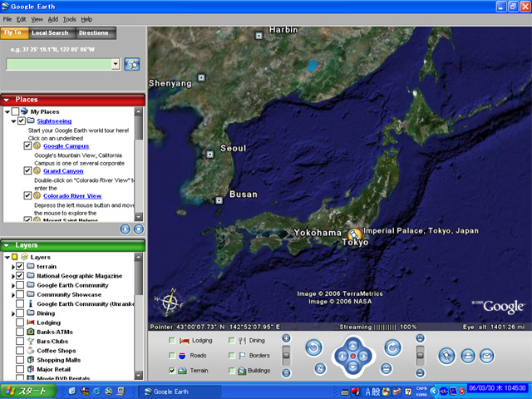Open the File menu
The width and height of the screenshot is (532, 399).
[7, 19]
